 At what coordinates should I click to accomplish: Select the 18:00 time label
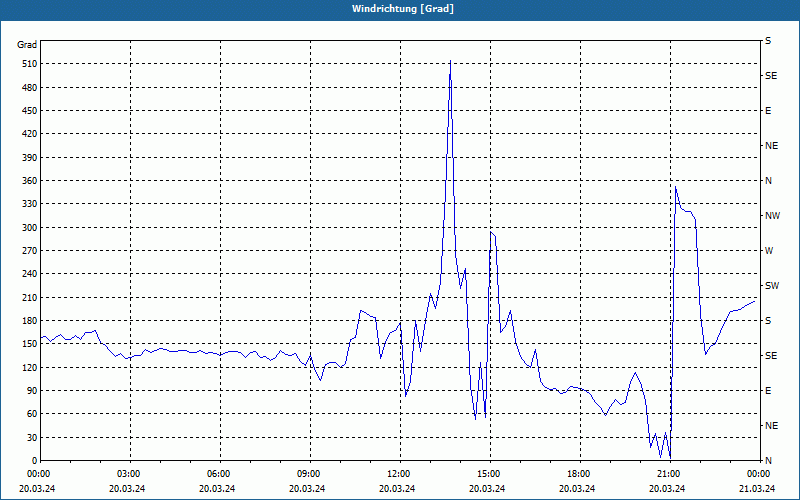580,474
